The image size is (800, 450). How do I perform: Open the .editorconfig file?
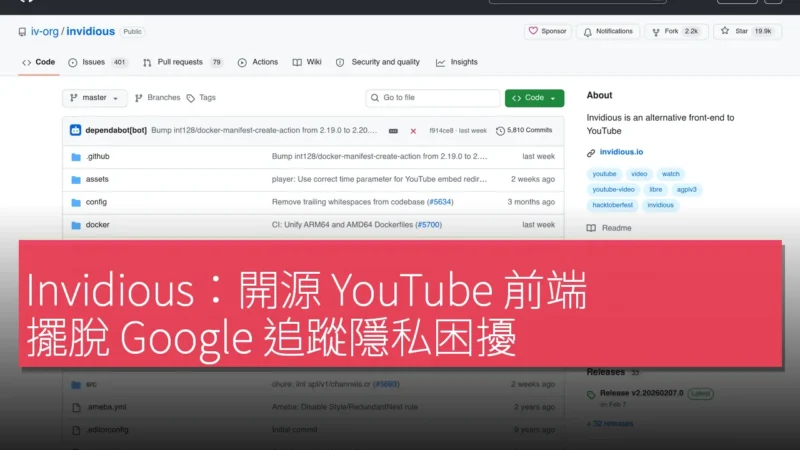pyautogui.click(x=107, y=430)
